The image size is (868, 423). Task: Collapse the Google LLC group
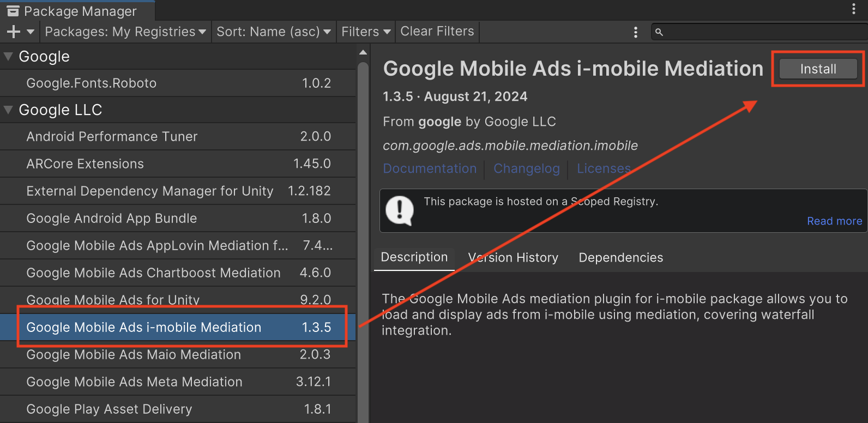(8, 110)
